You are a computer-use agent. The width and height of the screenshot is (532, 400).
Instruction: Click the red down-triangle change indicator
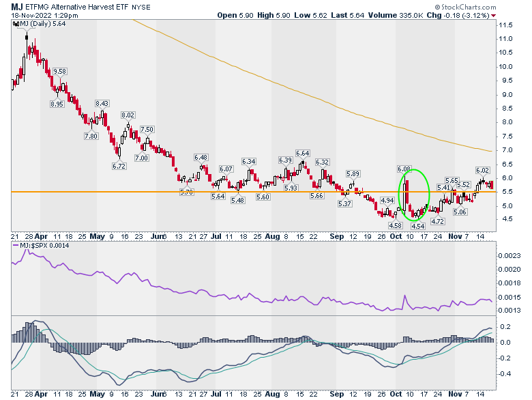pyautogui.click(x=493, y=16)
